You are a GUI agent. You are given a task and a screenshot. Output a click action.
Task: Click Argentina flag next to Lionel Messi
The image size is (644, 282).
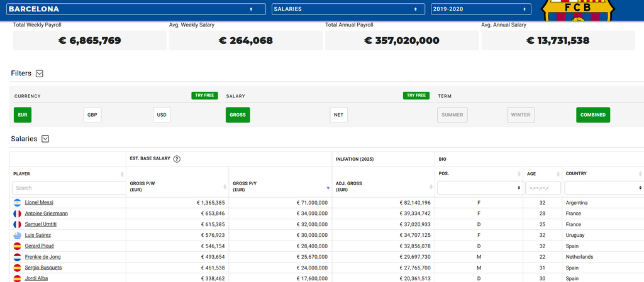(17, 202)
